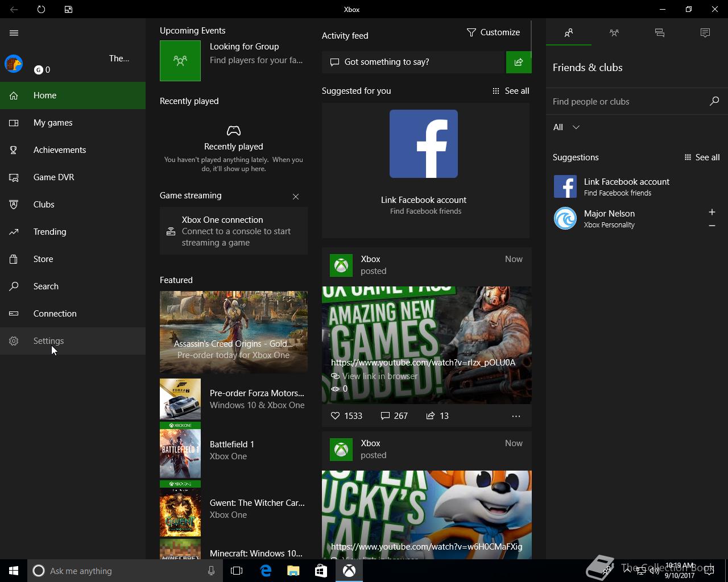The height and width of the screenshot is (582, 728).
Task: Go back using the title bar arrow
Action: point(14,9)
